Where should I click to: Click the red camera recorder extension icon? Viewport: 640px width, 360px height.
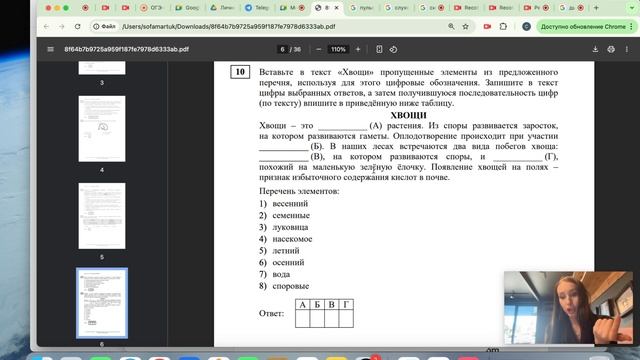[487, 27]
